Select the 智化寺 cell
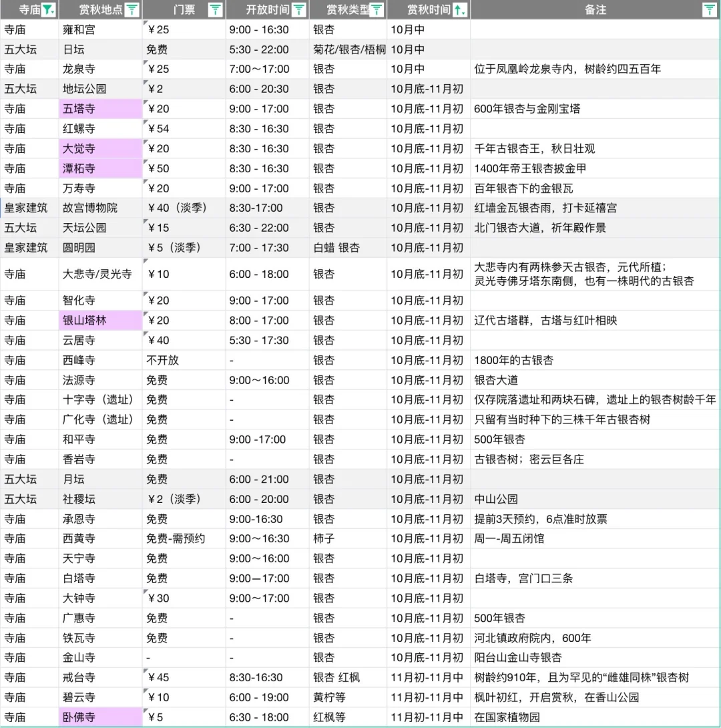721x728 pixels. point(100,301)
